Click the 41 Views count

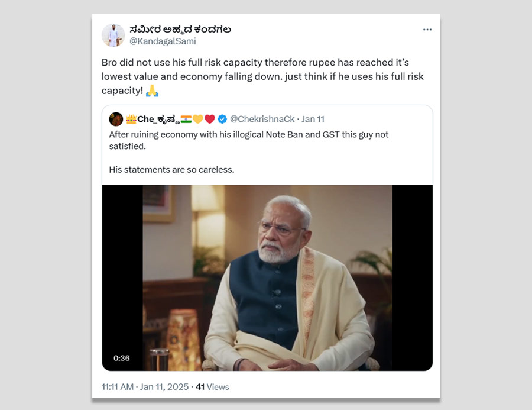[212, 387]
